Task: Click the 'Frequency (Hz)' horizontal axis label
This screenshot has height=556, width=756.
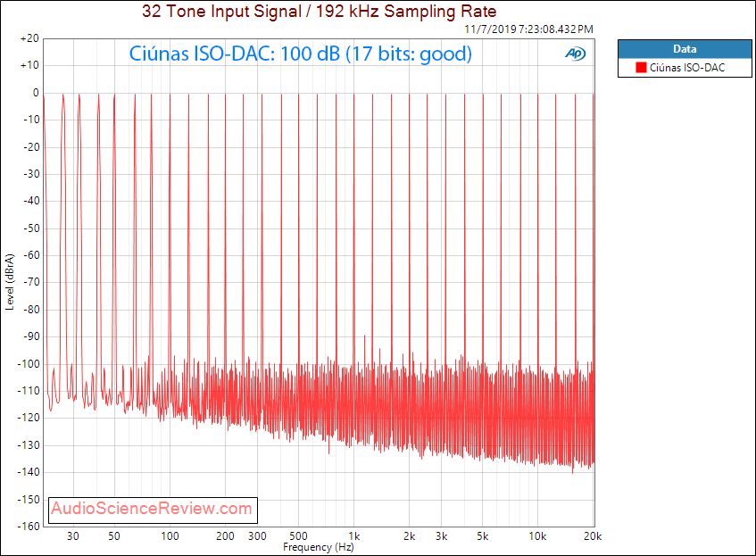Action: click(x=319, y=547)
